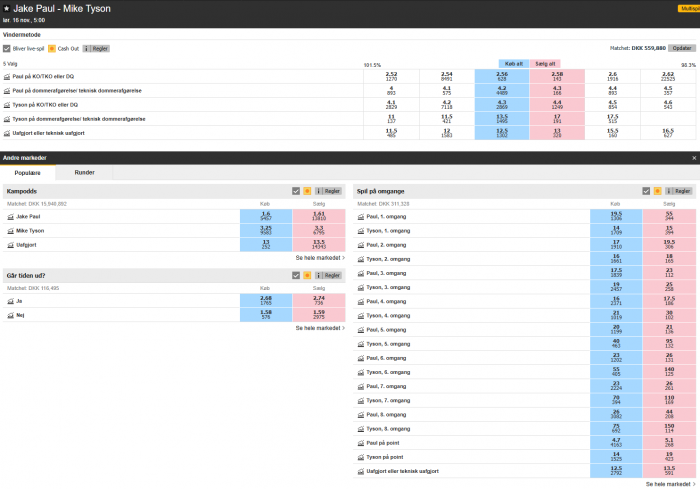Select back odds 4.7 for Paul på point
The image size is (700, 489).
coord(616,443)
